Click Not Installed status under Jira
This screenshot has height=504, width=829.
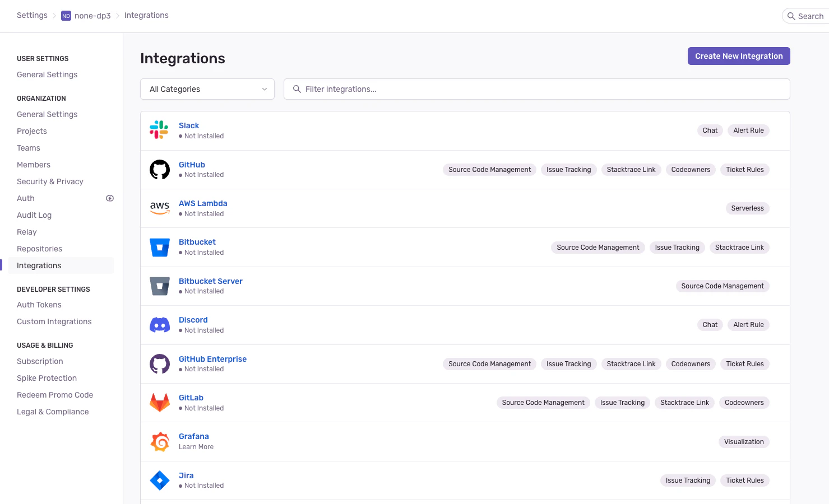click(201, 486)
